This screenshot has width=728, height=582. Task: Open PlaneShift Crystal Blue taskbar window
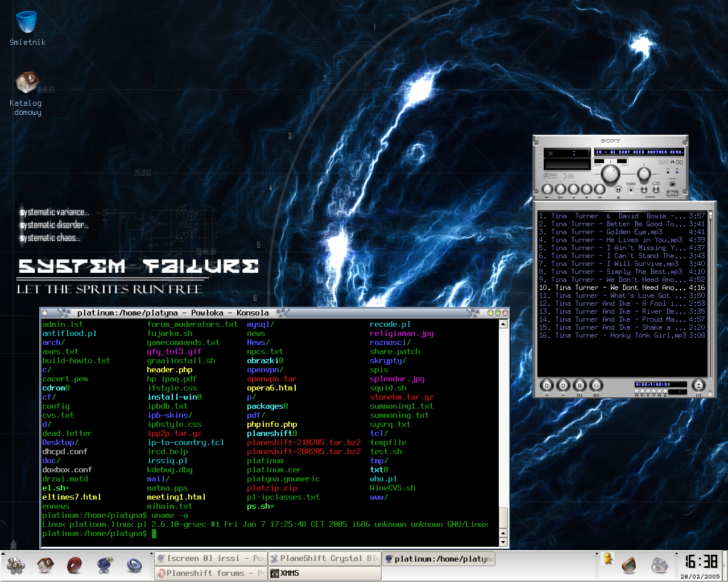[324, 559]
